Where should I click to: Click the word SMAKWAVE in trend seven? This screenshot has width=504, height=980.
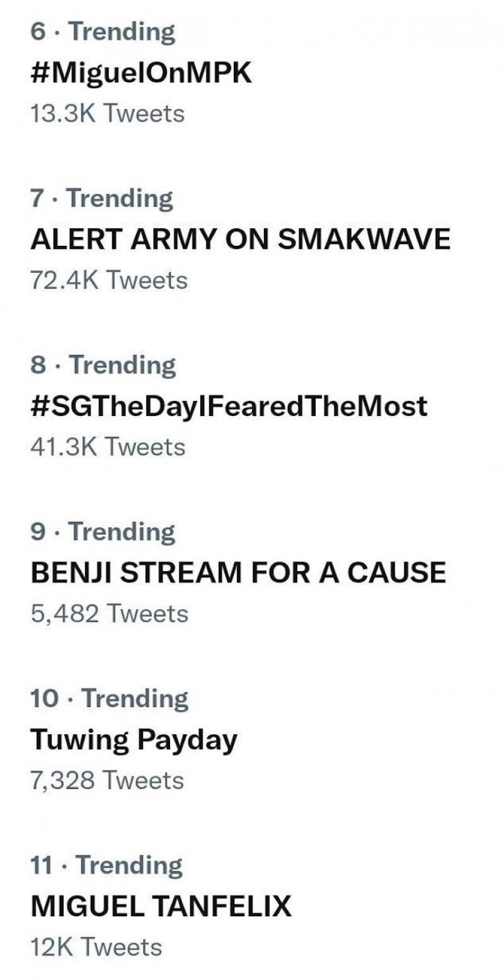click(364, 239)
